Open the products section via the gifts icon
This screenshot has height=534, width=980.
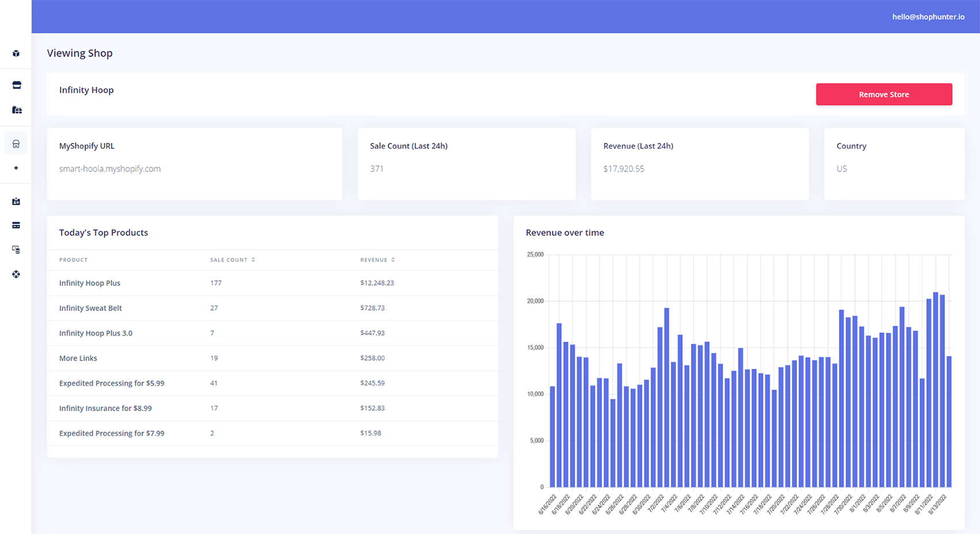pos(16,110)
